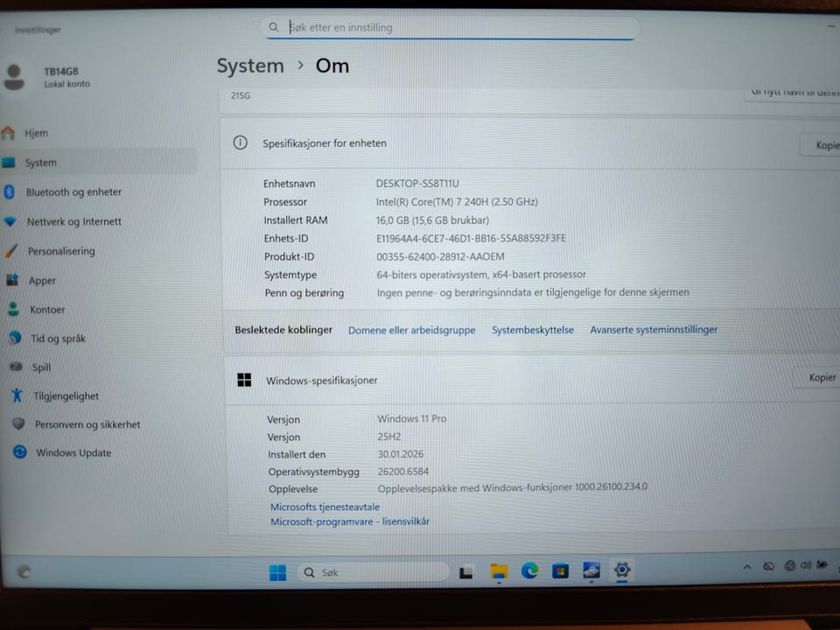Select System in the sidebar
Image resolution: width=840 pixels, height=630 pixels.
(x=40, y=163)
